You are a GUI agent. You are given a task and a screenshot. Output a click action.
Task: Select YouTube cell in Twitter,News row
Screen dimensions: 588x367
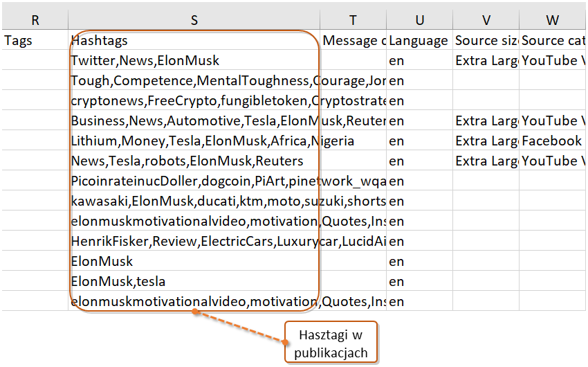553,60
